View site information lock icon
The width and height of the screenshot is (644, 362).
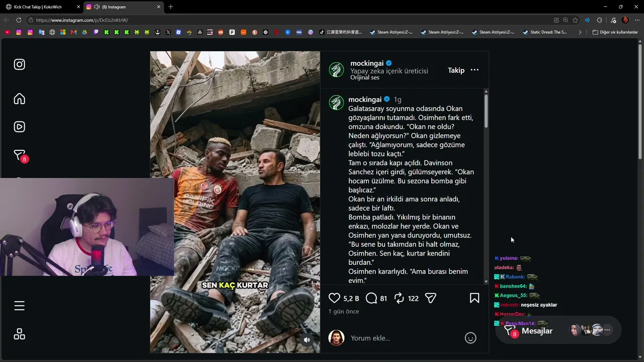click(x=31, y=20)
